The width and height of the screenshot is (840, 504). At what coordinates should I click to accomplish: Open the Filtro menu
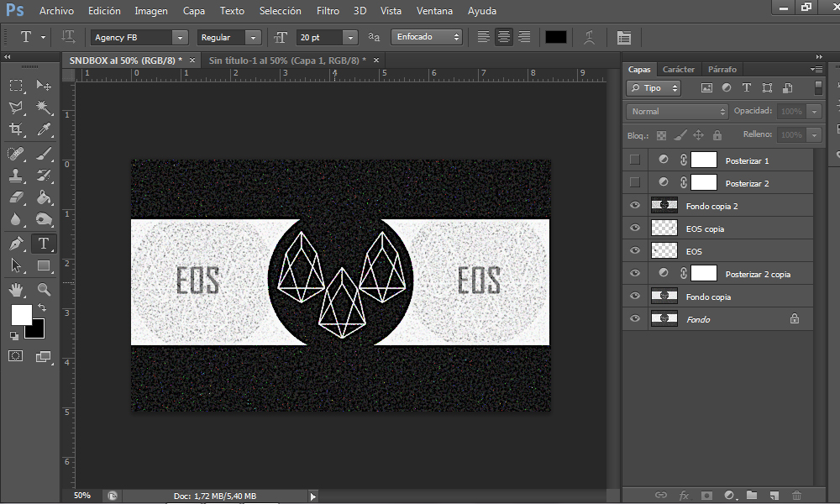(328, 11)
